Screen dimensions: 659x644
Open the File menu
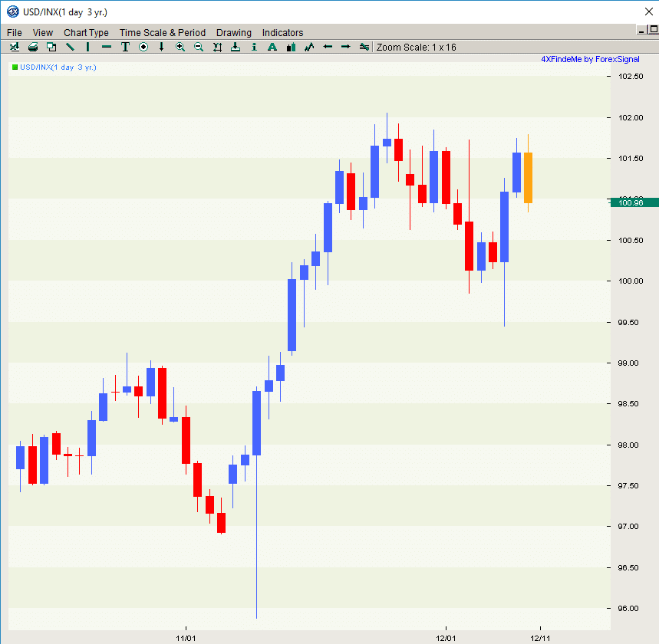[x=15, y=33]
